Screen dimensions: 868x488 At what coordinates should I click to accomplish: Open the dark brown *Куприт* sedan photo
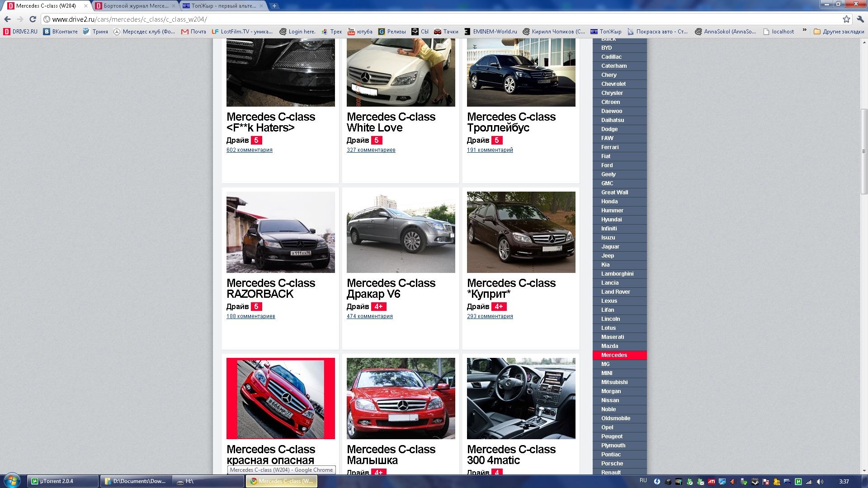pos(521,232)
